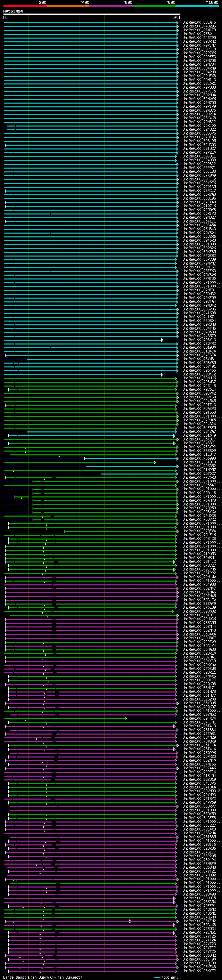222x980 pixels.
Task: Click the AV563424 query name label
Action: coord(13,11)
